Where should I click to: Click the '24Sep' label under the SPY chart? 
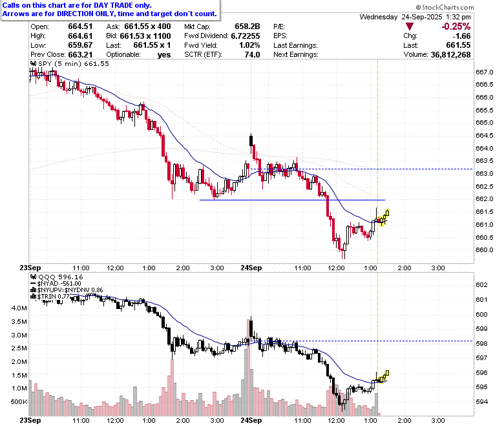click(x=251, y=268)
